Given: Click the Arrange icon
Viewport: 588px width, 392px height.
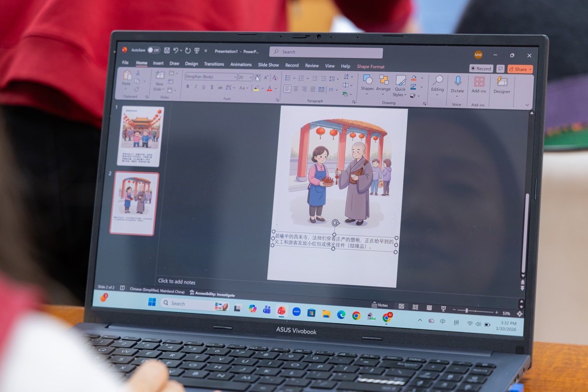Looking at the screenshot, I should [x=383, y=80].
